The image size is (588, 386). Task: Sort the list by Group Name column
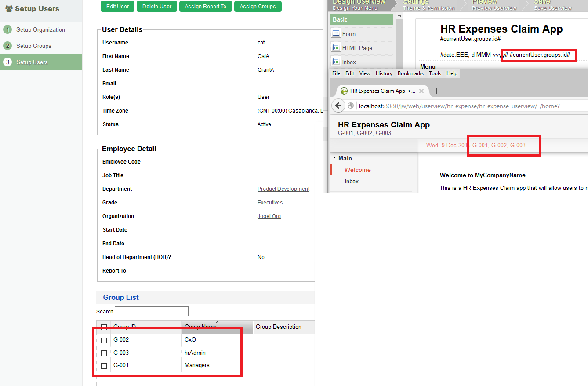click(x=200, y=327)
